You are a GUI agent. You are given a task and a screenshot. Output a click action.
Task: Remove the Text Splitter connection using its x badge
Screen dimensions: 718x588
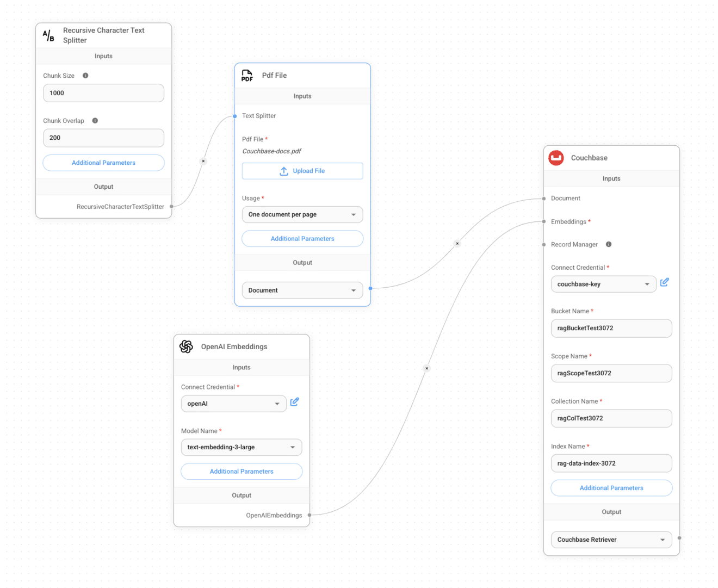pos(203,160)
